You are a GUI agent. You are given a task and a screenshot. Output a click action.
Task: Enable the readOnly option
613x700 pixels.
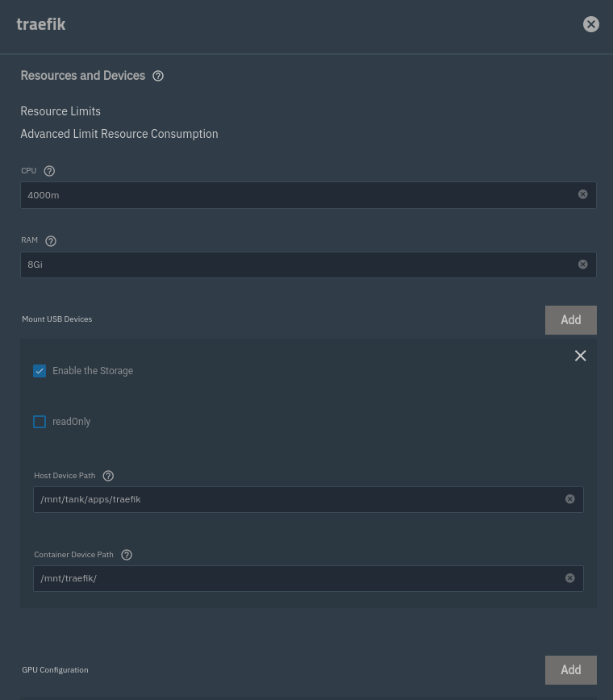[40, 421]
